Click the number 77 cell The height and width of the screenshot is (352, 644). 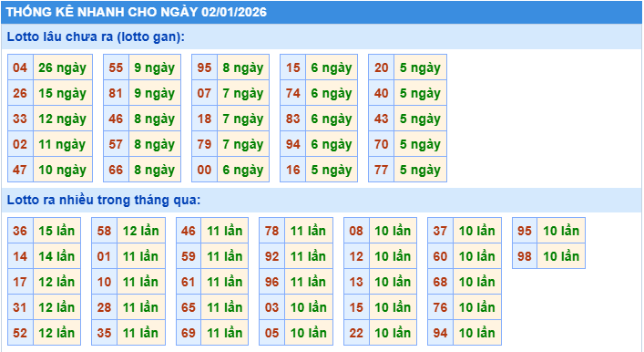pos(381,170)
